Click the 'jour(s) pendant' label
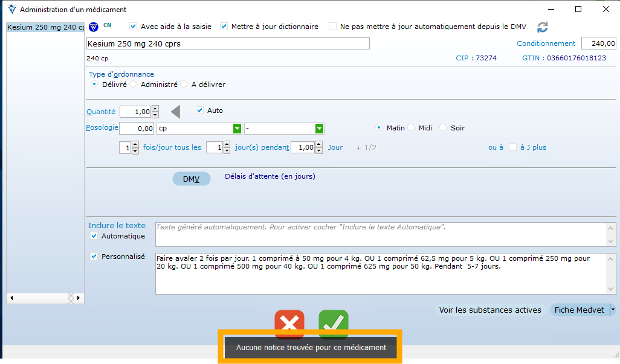Viewport: 620px width, 364px height. [262, 147]
